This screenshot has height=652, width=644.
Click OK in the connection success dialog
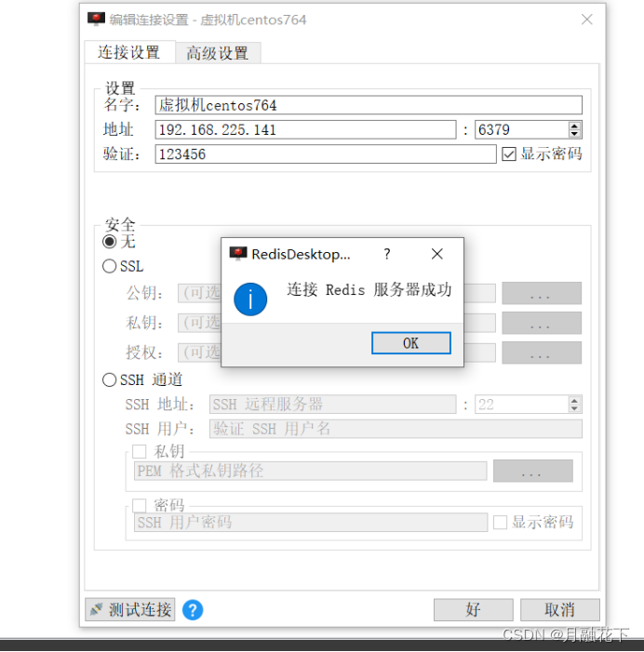pos(410,343)
